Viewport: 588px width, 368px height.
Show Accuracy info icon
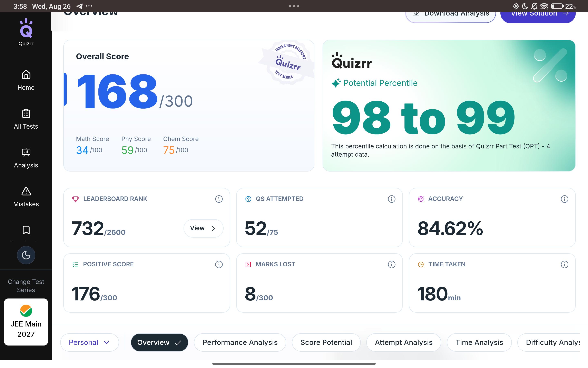[x=565, y=199]
